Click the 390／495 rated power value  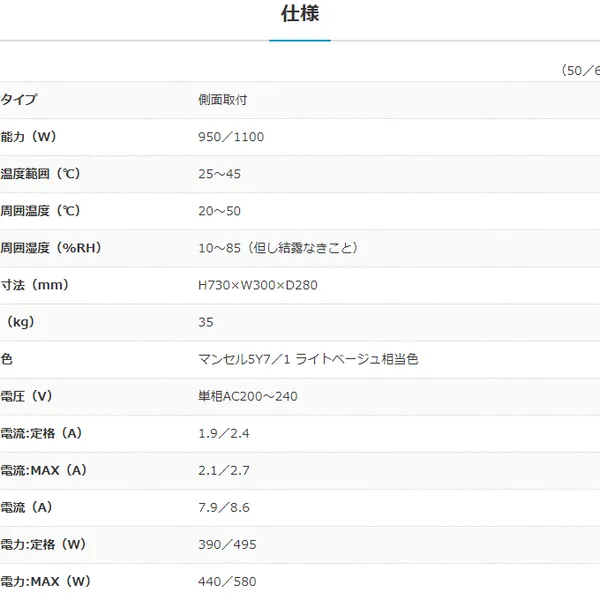click(227, 545)
